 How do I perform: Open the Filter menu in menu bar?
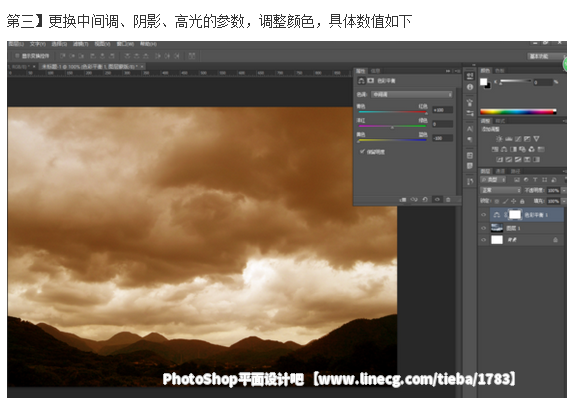point(80,44)
